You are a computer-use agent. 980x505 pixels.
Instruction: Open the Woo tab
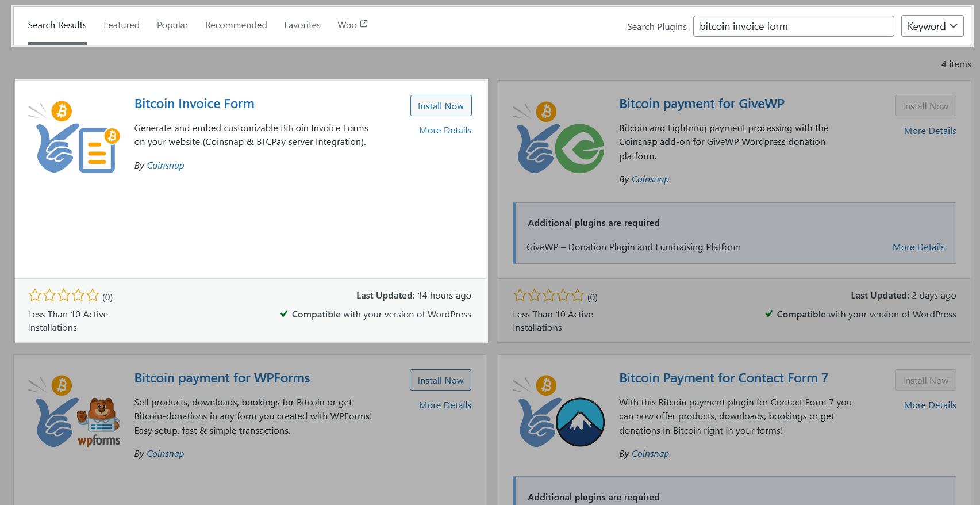[x=352, y=25]
